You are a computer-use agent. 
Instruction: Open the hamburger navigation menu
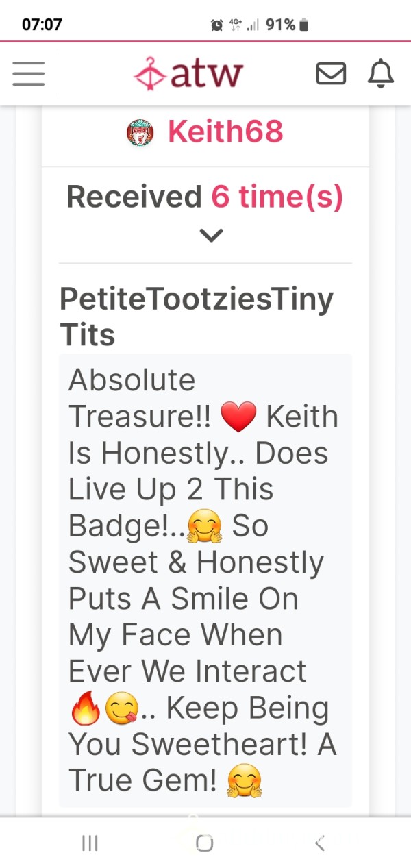29,73
